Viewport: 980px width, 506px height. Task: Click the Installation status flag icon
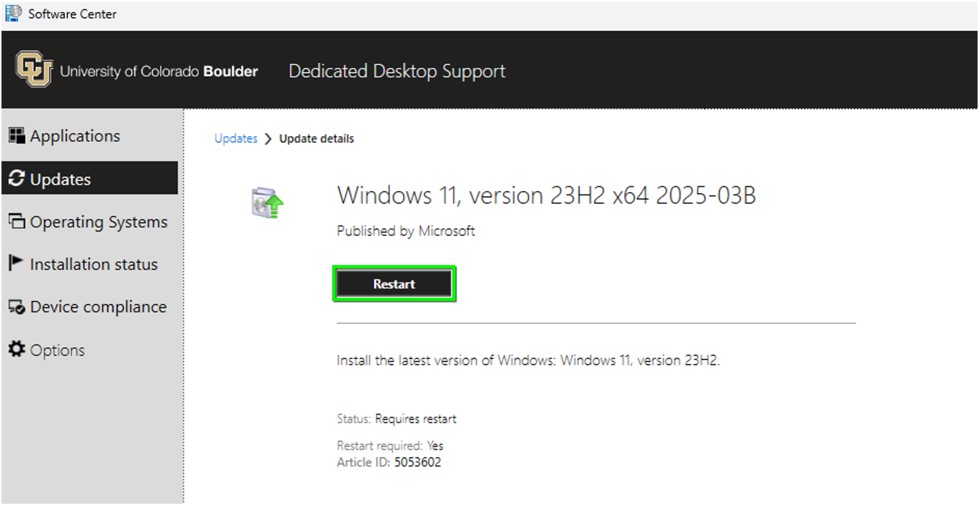tap(15, 262)
